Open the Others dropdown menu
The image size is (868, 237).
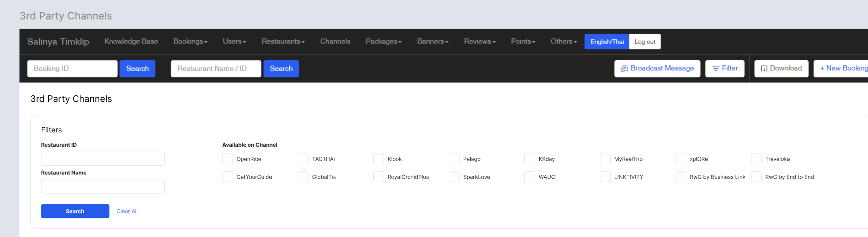pyautogui.click(x=563, y=42)
